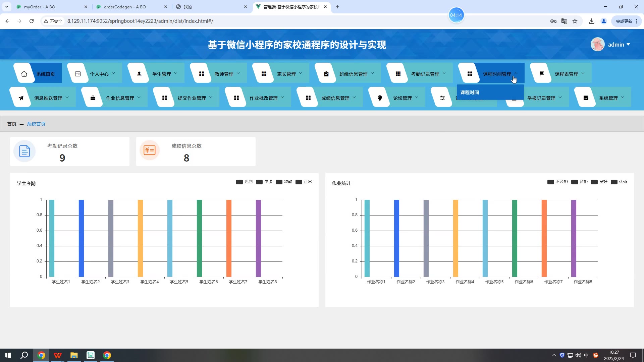Switch to the orderCodegen browser tab
This screenshot has height=362, width=644.
(x=125, y=7)
